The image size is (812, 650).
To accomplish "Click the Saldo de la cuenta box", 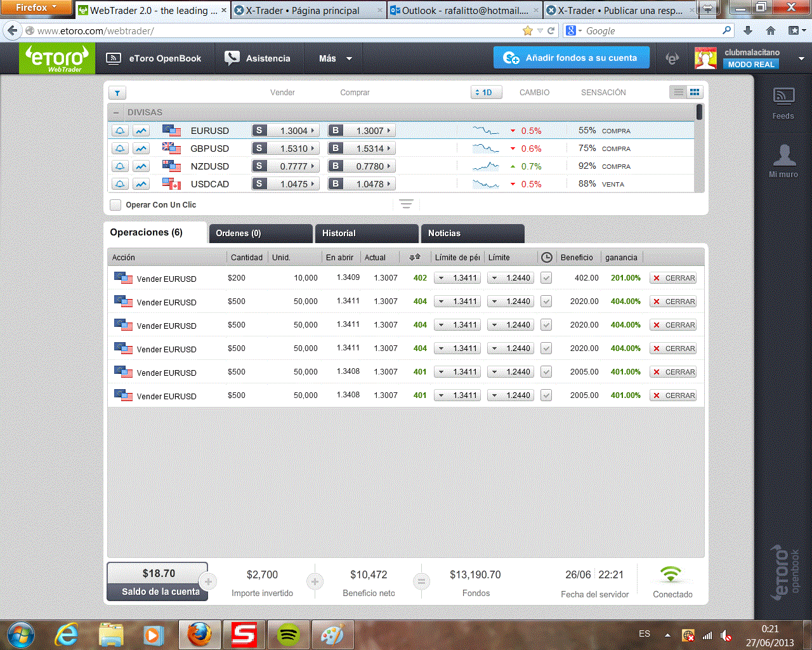I will point(157,581).
